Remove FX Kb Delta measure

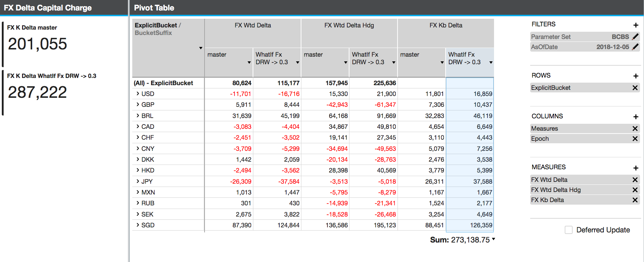coord(635,200)
